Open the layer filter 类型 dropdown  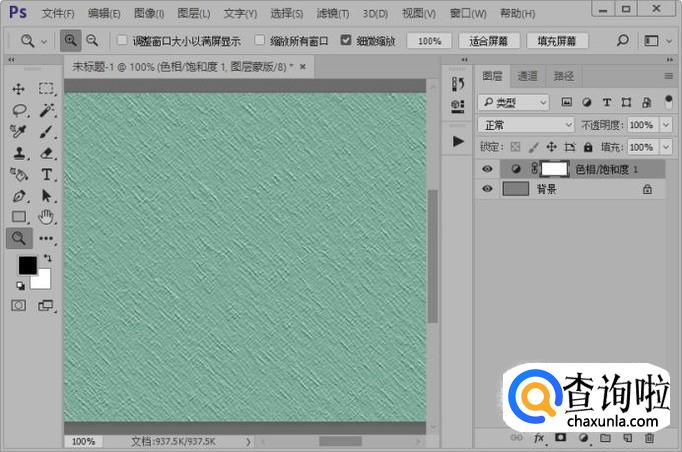pyautogui.click(x=514, y=102)
